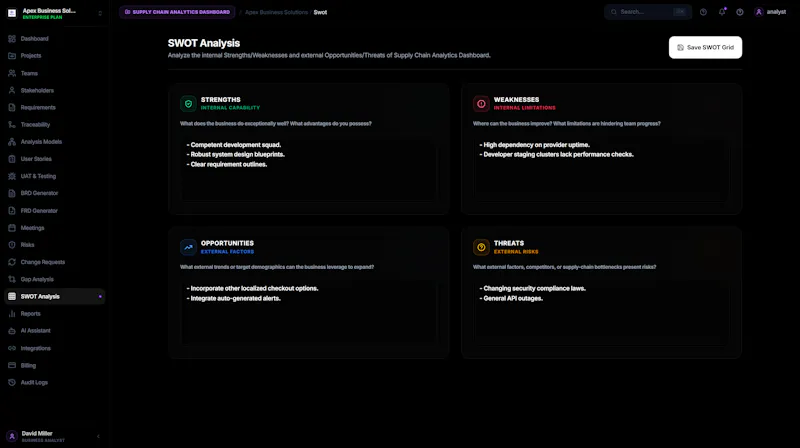Open Projects page in sidebar

(x=55, y=56)
